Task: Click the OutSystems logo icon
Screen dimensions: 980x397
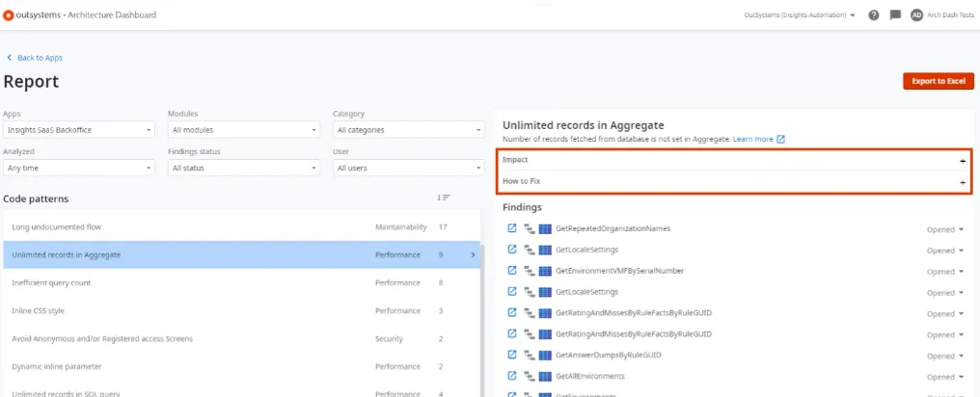Action: coord(9,15)
